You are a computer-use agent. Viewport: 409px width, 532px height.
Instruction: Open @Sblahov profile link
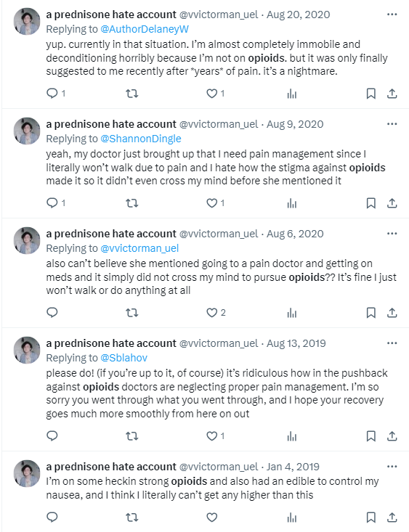coord(123,358)
